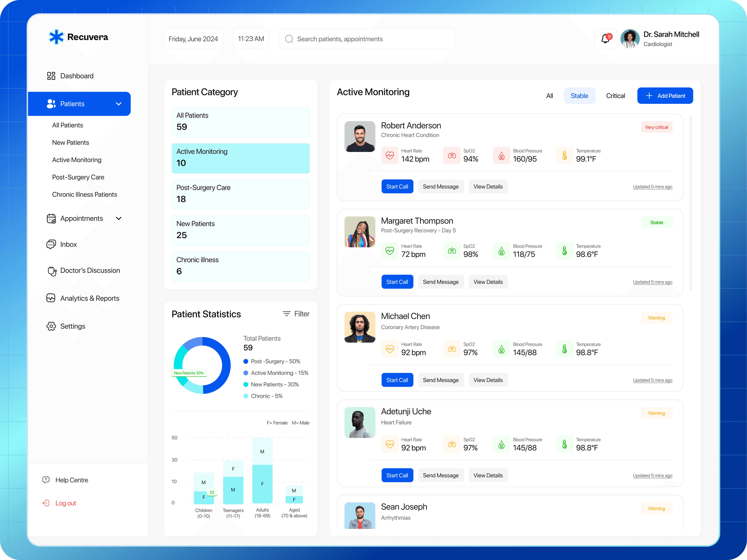Image resolution: width=747 pixels, height=560 pixels.
Task: Collapse the Patients menu chevron
Action: click(x=118, y=104)
